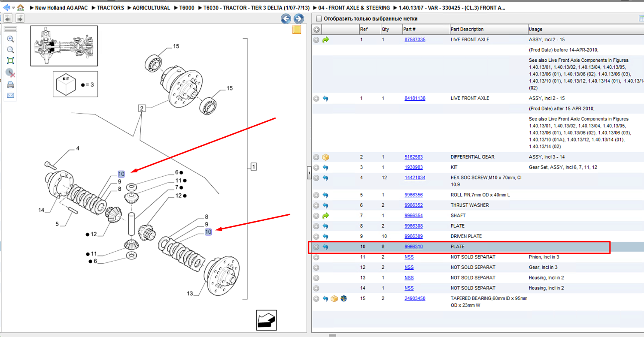The height and width of the screenshot is (337, 644).
Task: Go to the next figure using the blue circle arrow
Action: pyautogui.click(x=298, y=19)
